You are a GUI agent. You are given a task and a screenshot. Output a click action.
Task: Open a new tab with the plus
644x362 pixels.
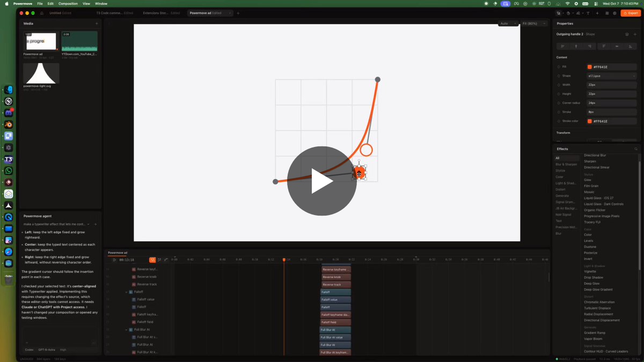238,13
